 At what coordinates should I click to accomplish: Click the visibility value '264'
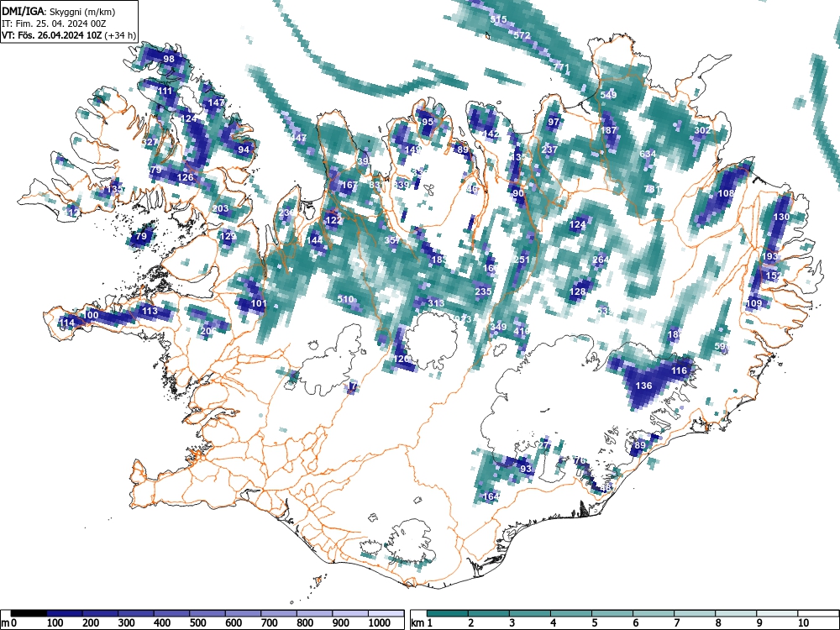tap(601, 260)
